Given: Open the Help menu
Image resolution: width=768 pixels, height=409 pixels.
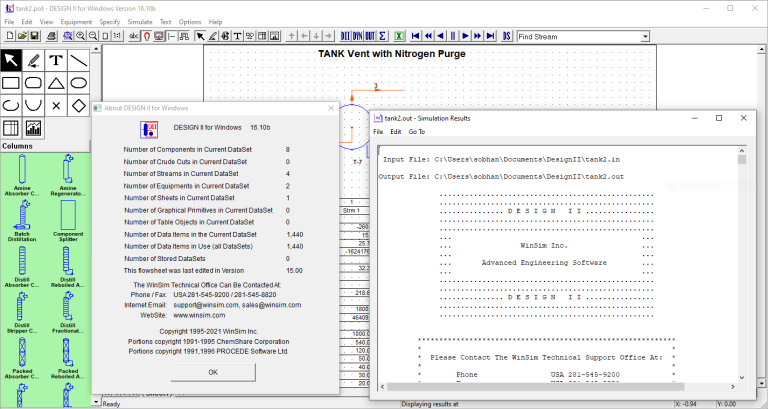Looking at the screenshot, I should click(216, 22).
